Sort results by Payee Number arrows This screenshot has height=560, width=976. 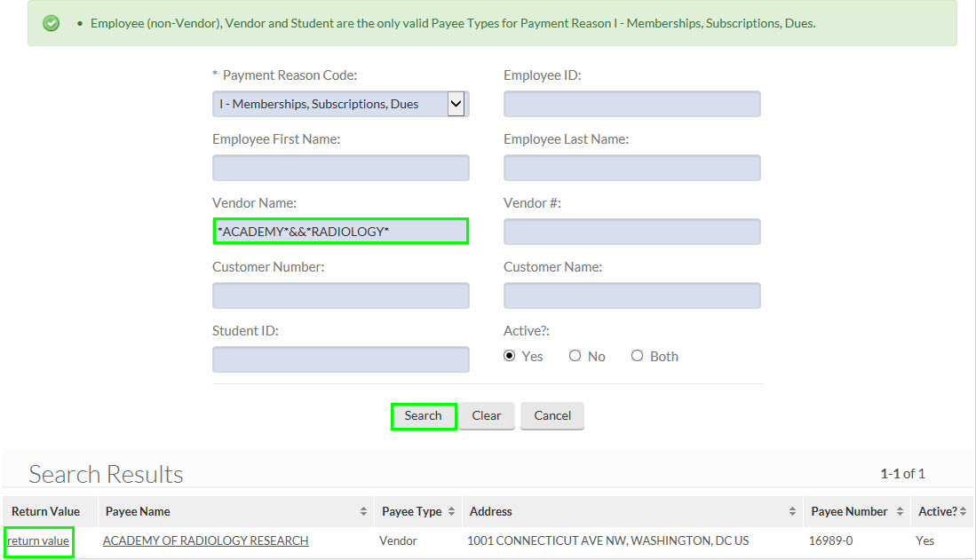(x=900, y=511)
